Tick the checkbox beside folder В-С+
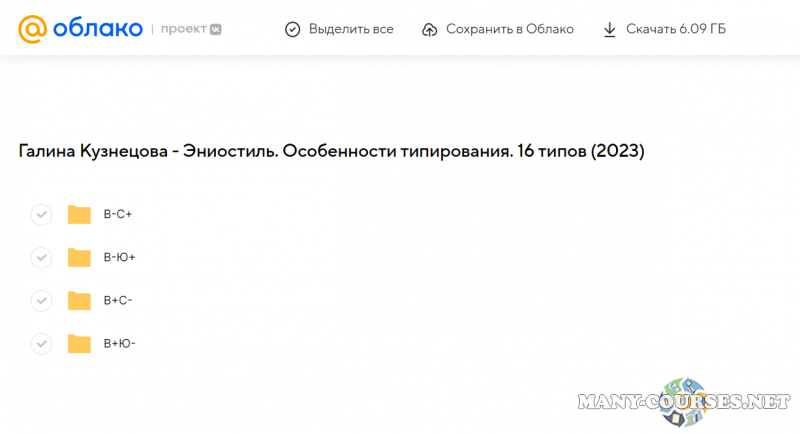The width and height of the screenshot is (800, 435). [x=41, y=214]
